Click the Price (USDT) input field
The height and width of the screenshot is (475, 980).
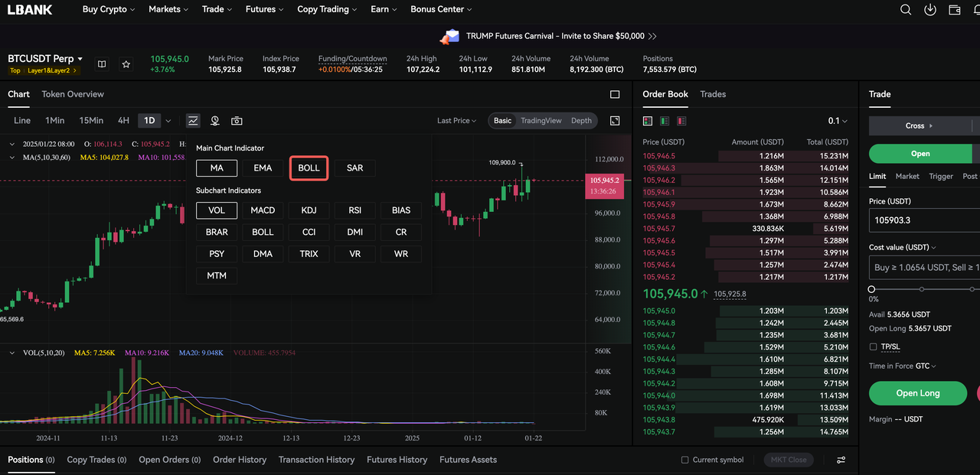coord(923,220)
